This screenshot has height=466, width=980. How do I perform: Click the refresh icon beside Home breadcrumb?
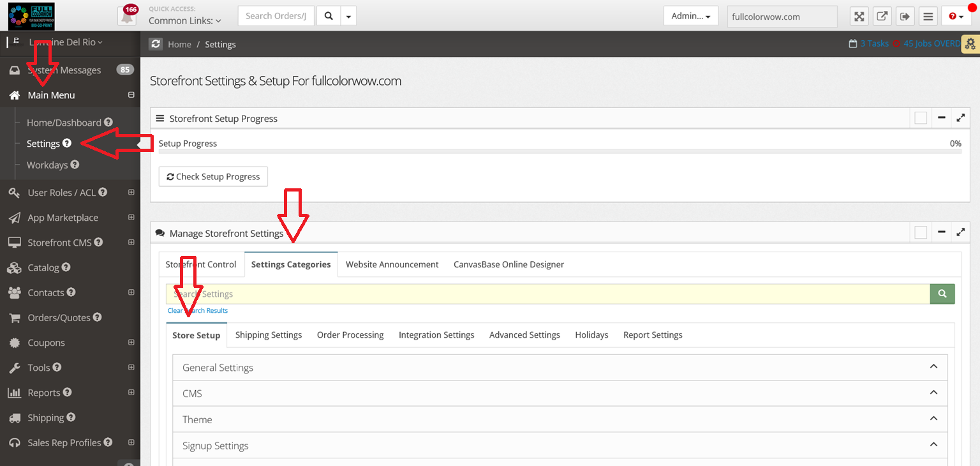pos(156,44)
